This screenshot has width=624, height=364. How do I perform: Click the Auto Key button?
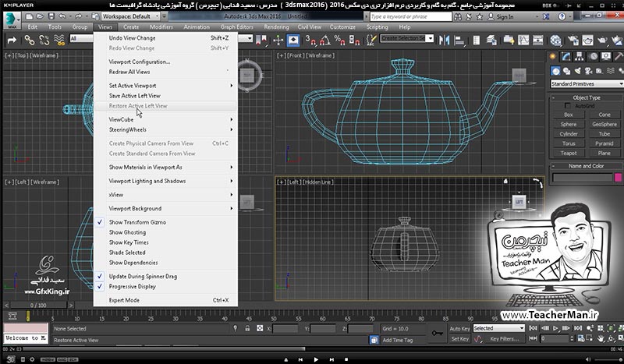tap(459, 329)
